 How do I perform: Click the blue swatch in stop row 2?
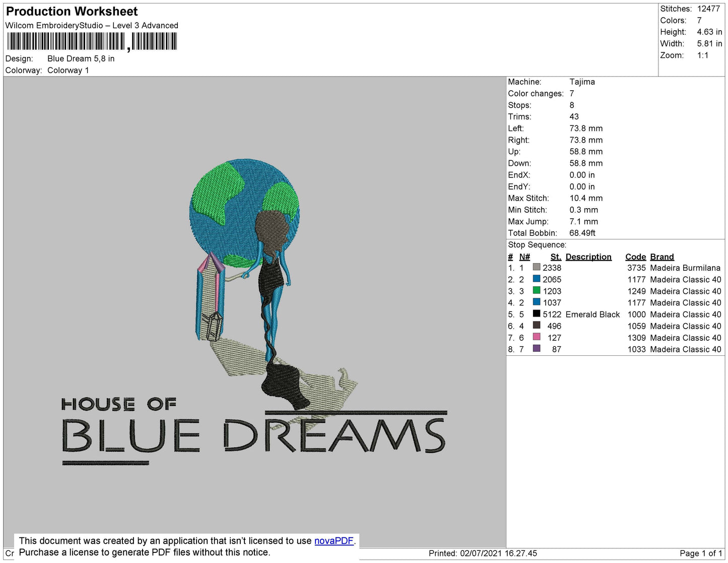[537, 279]
